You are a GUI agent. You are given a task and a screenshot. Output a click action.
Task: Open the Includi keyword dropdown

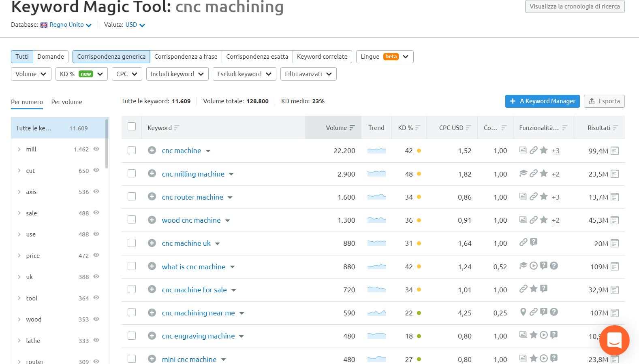point(177,74)
